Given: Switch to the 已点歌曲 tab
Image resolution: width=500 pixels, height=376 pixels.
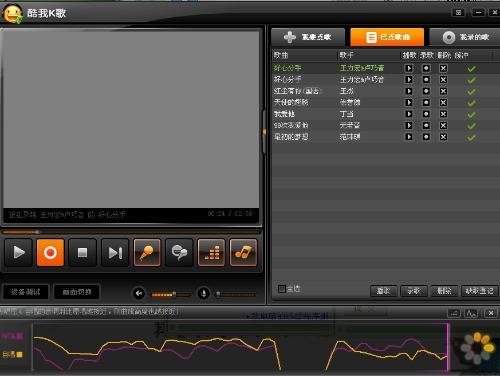Looking at the screenshot, I should 387,37.
